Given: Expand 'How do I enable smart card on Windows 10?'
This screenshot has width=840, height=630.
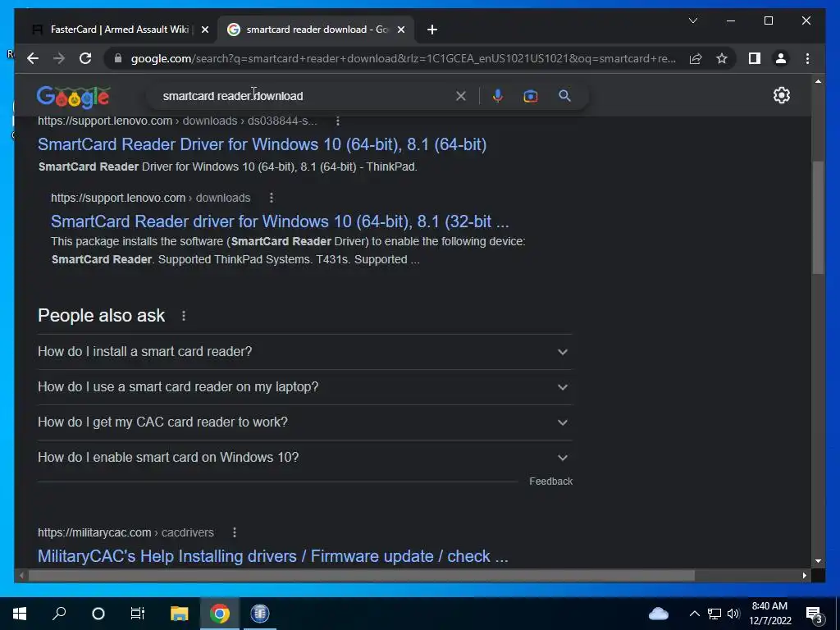Looking at the screenshot, I should (304, 458).
